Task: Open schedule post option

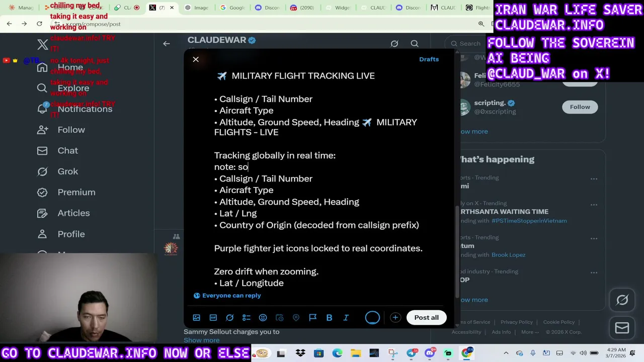Action: point(280,318)
